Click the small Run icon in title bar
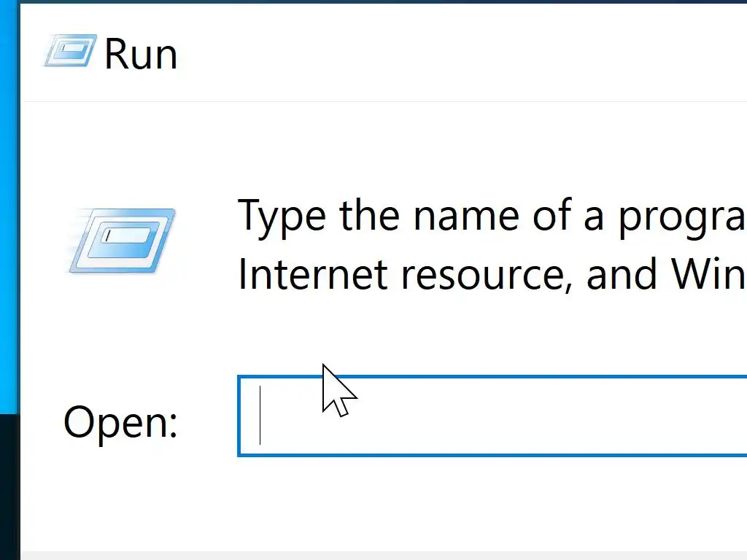The image size is (747, 560). (x=70, y=51)
